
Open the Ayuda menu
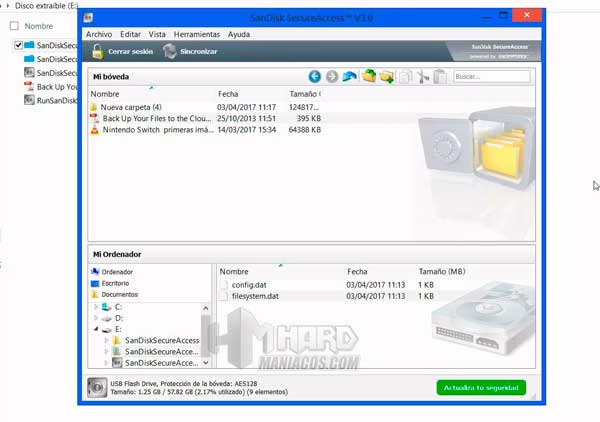tap(239, 34)
